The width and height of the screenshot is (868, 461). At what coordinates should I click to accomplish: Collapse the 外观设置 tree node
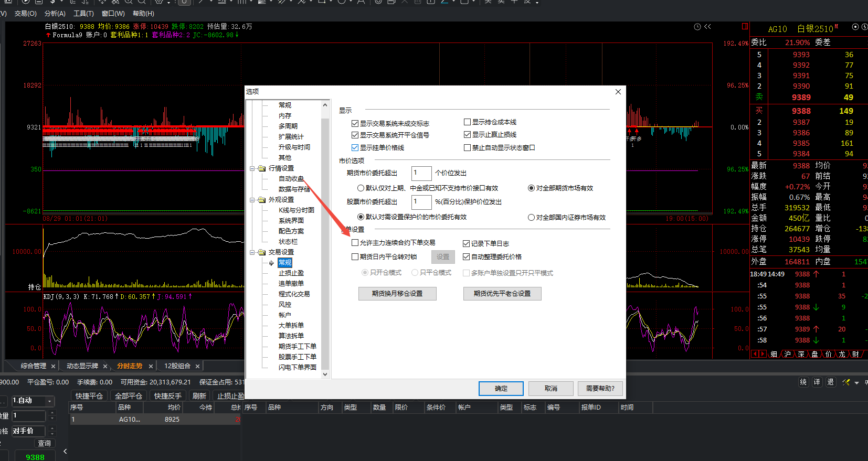[x=252, y=200]
